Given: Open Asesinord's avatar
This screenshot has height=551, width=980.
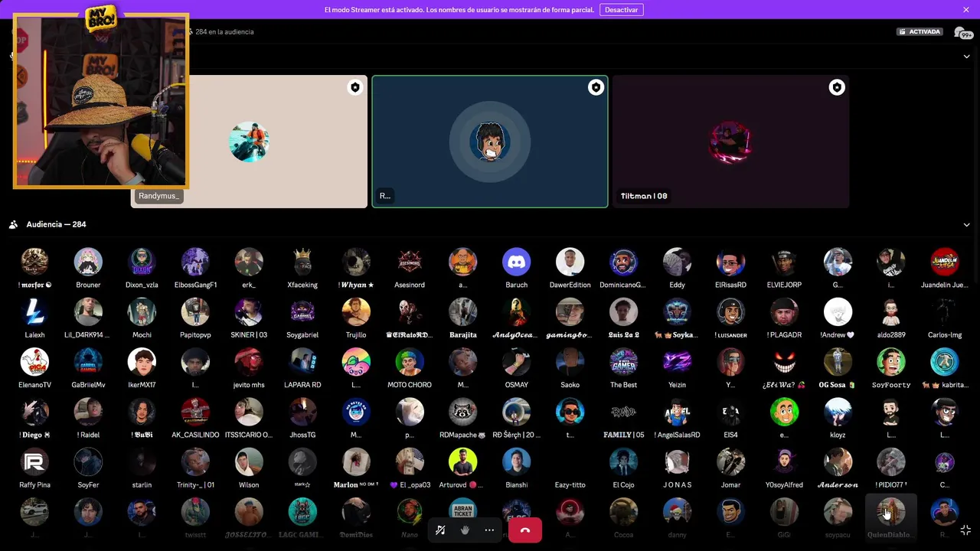Looking at the screenshot, I should tap(410, 262).
